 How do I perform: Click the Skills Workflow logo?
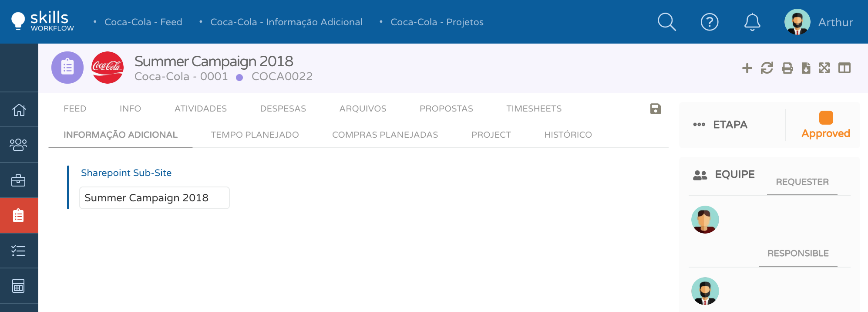tap(43, 21)
